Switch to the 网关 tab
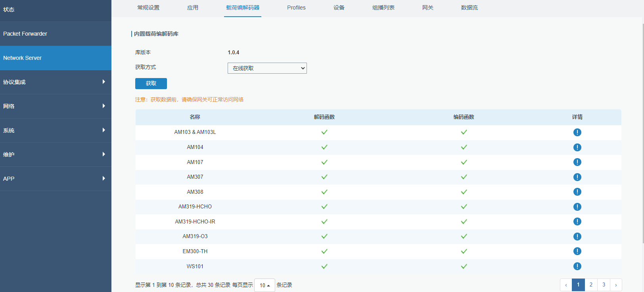 coord(428,8)
